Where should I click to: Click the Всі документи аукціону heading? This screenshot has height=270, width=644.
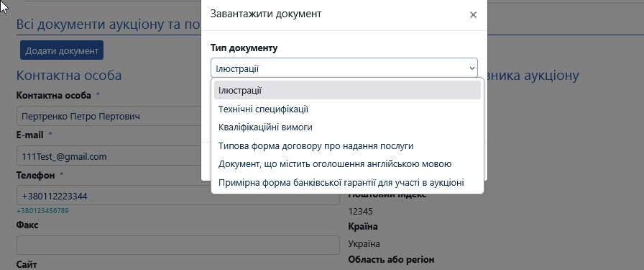pyautogui.click(x=109, y=24)
